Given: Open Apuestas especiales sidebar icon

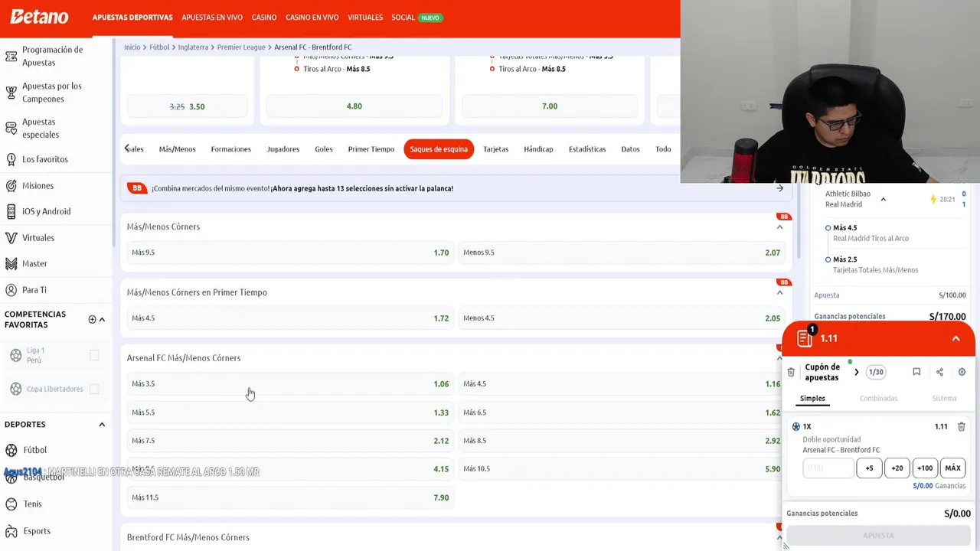Looking at the screenshot, I should (11, 129).
